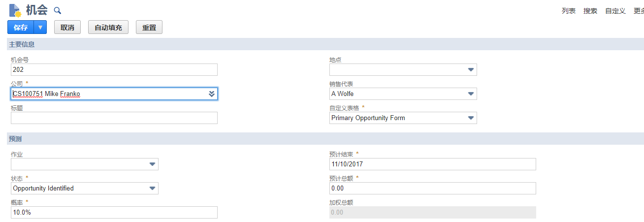Image resolution: width=644 pixels, height=222 pixels.
Task: Expand the 作业 dropdown
Action: click(152, 164)
